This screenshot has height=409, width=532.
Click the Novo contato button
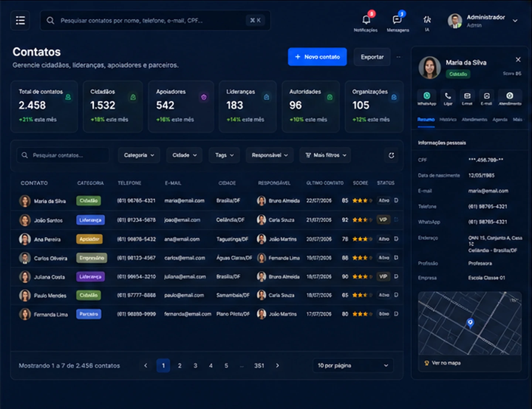[317, 57]
